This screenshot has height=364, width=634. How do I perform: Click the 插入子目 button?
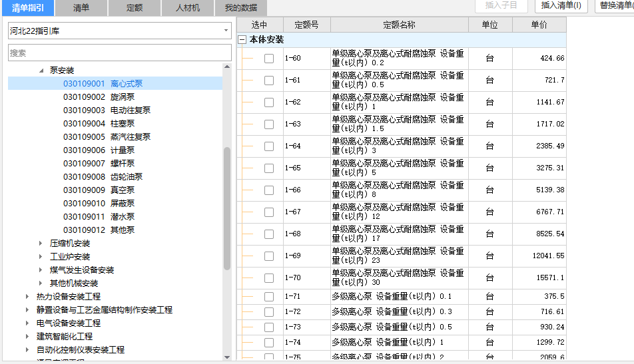tap(501, 5)
